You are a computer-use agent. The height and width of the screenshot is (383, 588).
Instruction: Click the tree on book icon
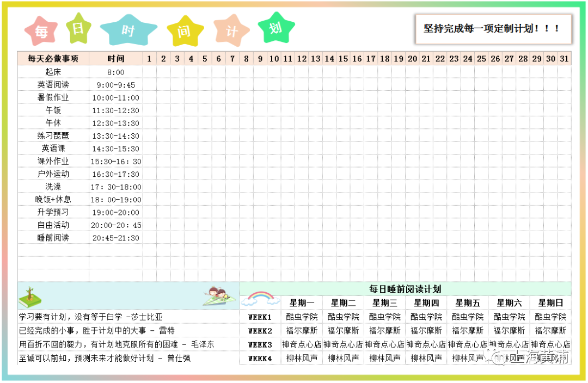(x=30, y=298)
